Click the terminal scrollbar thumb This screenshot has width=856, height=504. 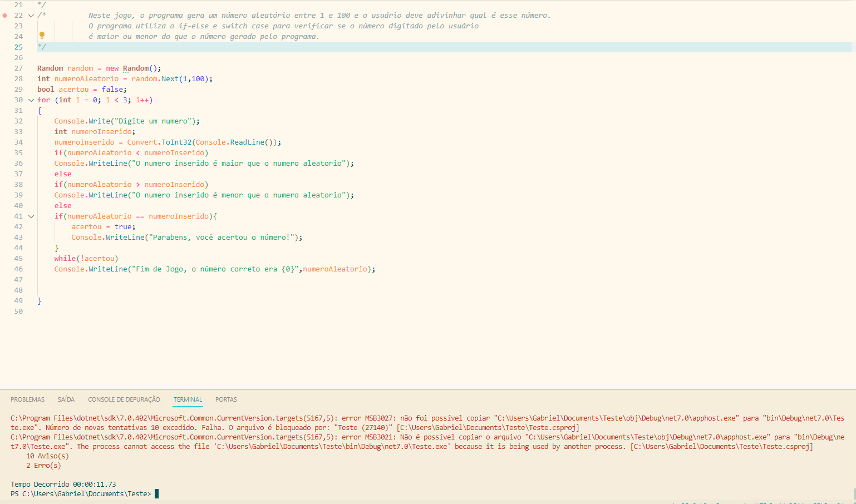(x=854, y=494)
